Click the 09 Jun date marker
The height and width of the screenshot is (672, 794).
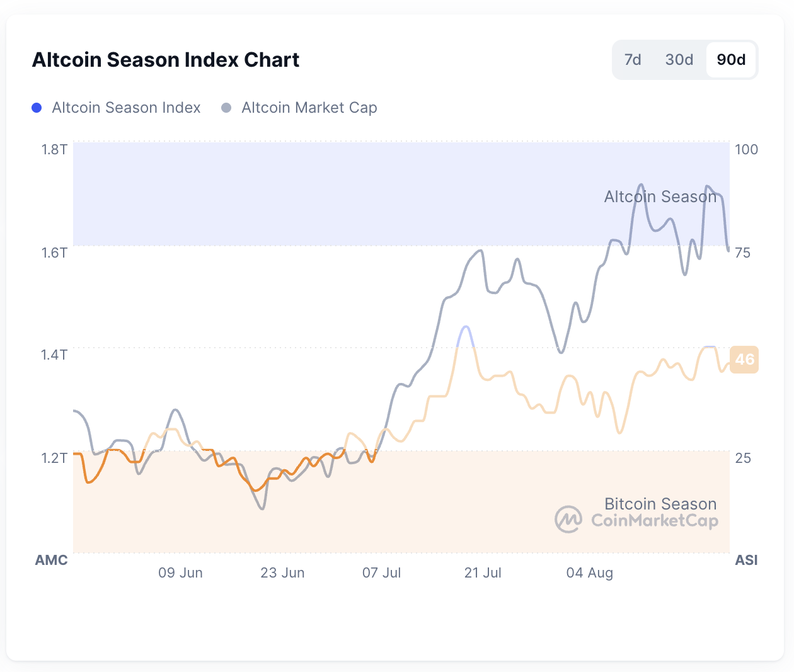[x=180, y=572]
